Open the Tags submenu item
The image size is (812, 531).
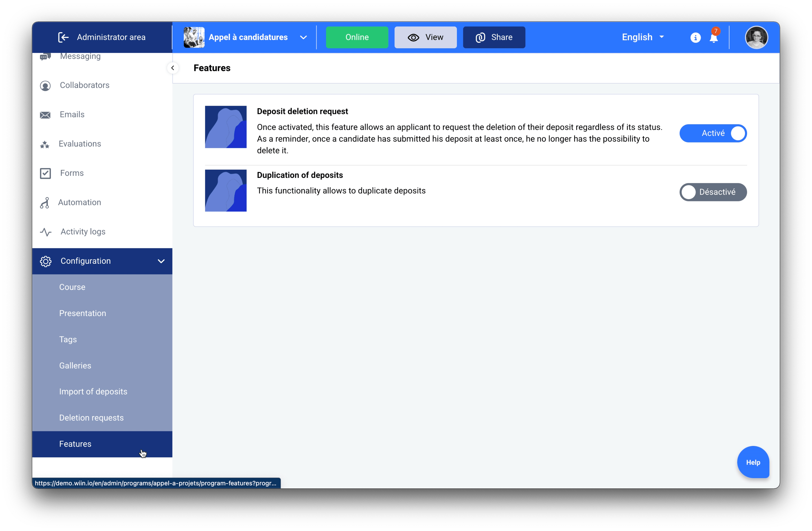[102, 339]
